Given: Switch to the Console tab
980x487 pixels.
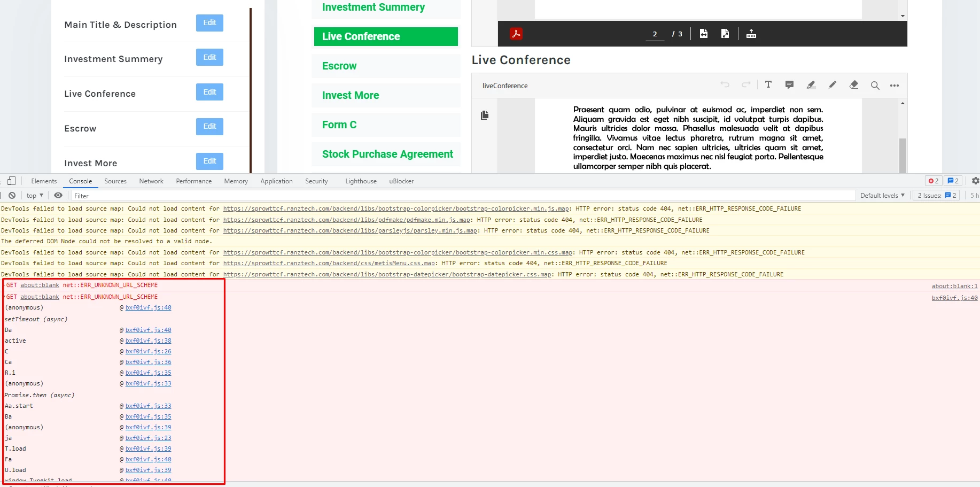Looking at the screenshot, I should point(81,181).
